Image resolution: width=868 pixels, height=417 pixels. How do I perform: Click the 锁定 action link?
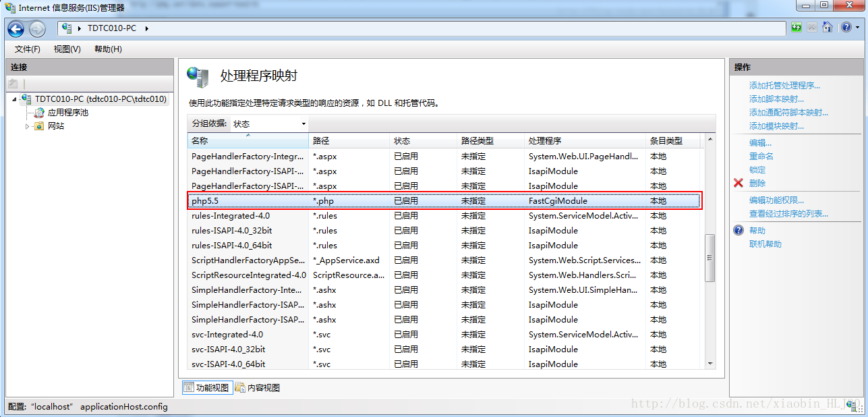pyautogui.click(x=757, y=169)
